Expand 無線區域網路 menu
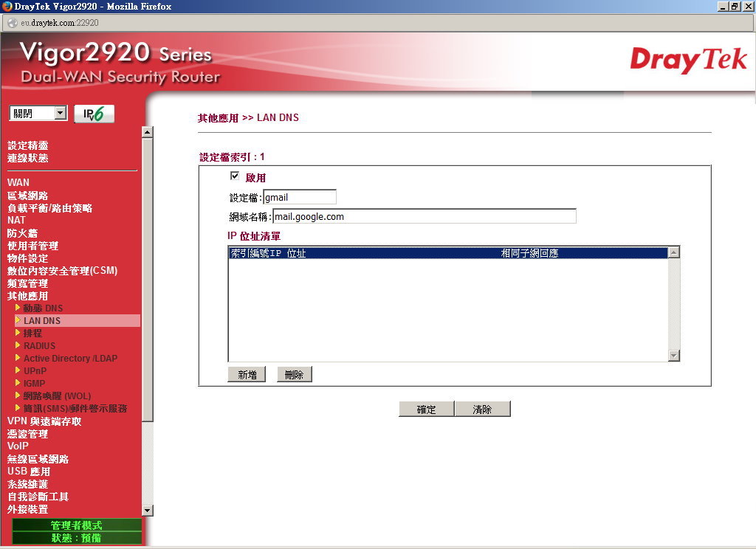The width and height of the screenshot is (756, 549). (x=38, y=458)
